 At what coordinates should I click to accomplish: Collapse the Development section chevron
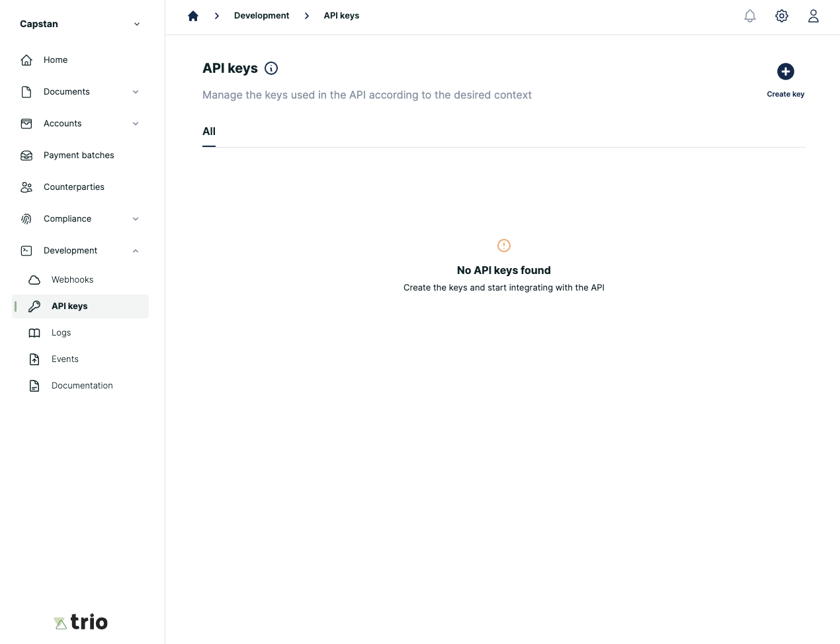[x=136, y=251]
